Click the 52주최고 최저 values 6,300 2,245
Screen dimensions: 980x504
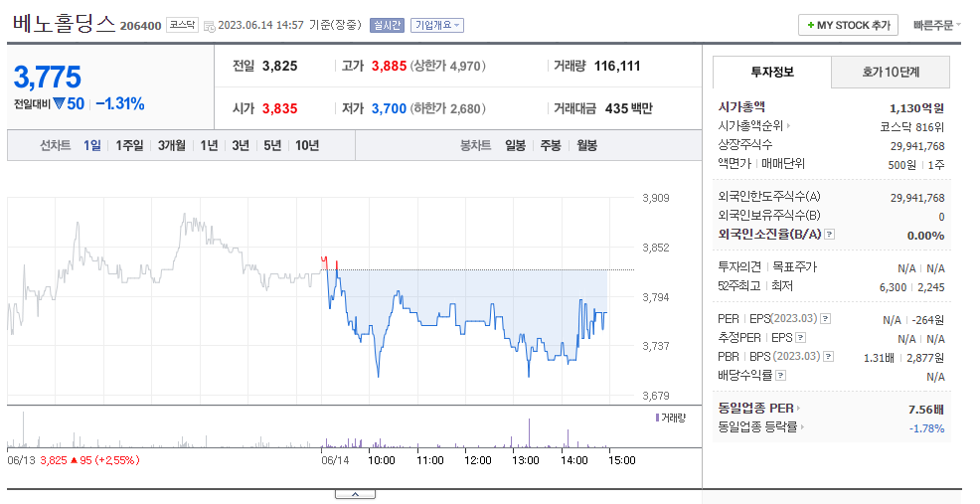[911, 287]
